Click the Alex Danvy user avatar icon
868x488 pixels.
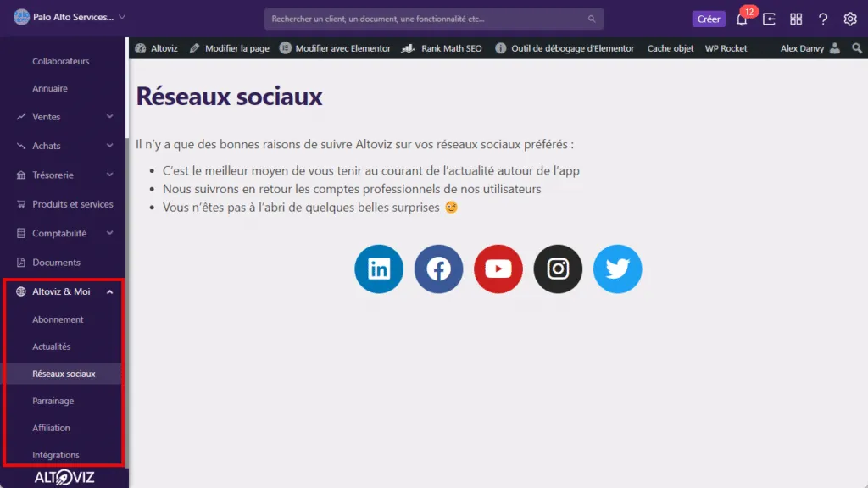pyautogui.click(x=835, y=48)
